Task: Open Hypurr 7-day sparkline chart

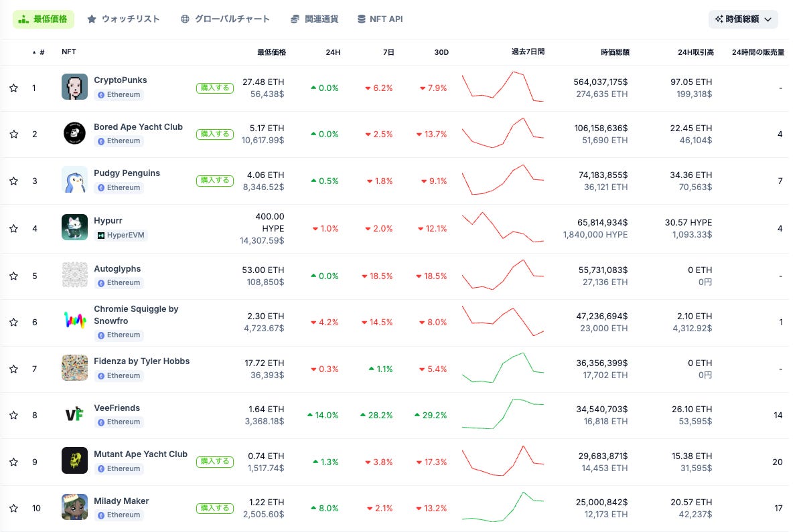Action: tap(502, 228)
